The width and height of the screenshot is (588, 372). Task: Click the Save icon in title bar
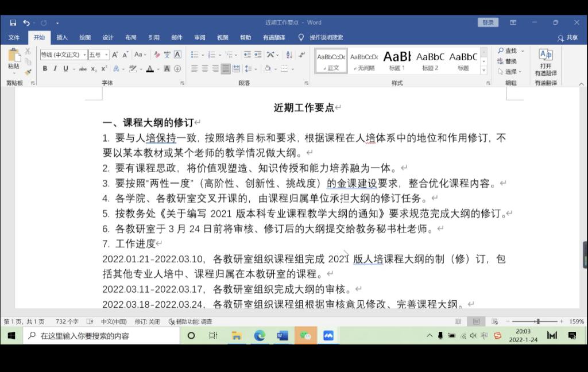13,22
